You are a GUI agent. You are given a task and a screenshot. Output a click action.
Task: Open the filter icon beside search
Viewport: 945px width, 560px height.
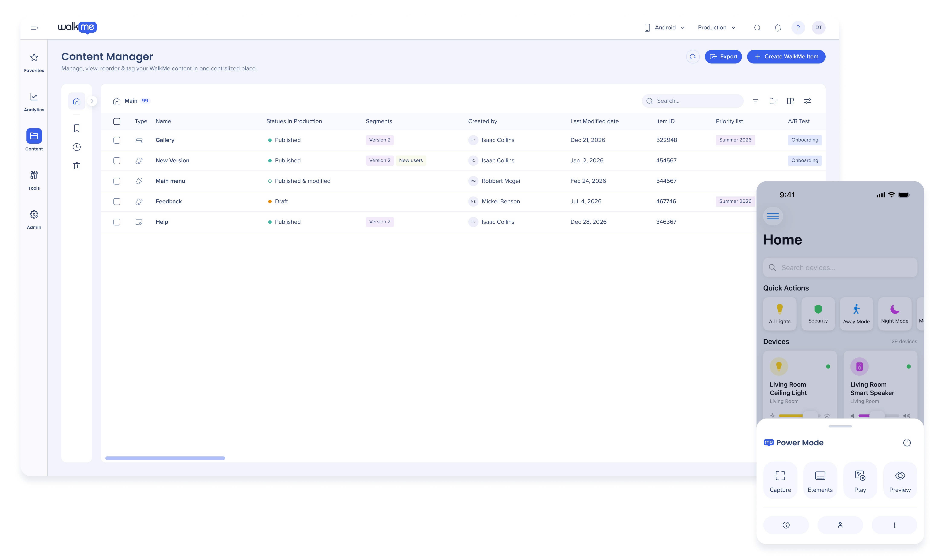click(755, 101)
